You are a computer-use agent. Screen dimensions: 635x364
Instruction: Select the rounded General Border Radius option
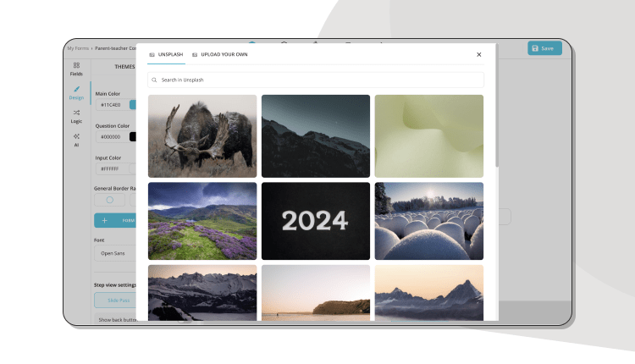(x=109, y=201)
